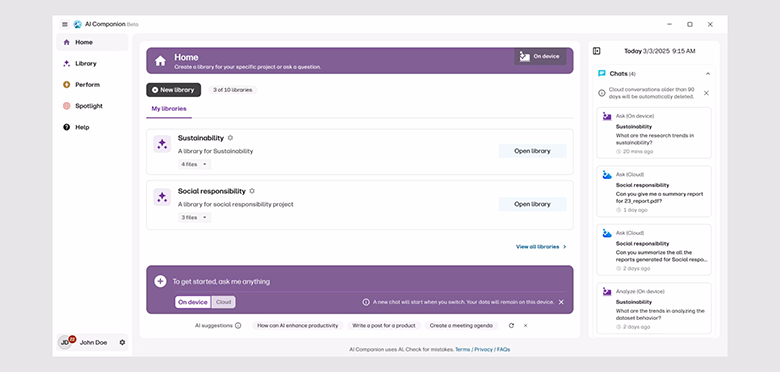Switch mode toggle to On device
This screenshot has width=780, height=372.
tap(193, 302)
